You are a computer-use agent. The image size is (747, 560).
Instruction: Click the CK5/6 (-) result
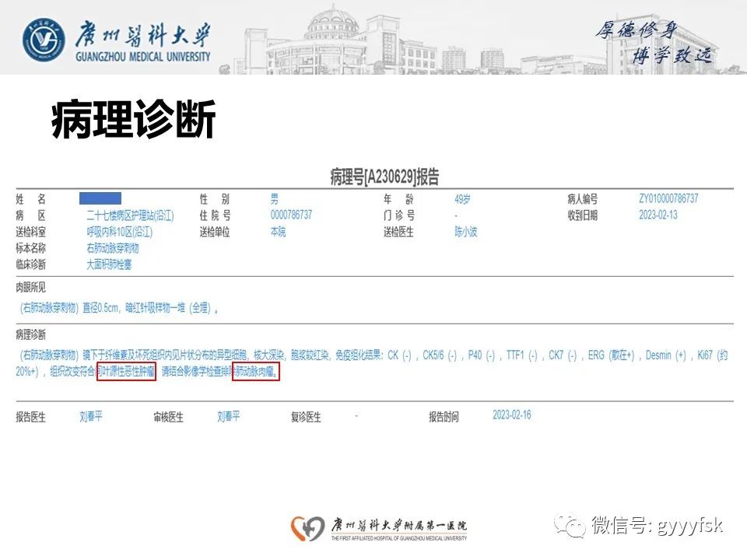[x=439, y=355]
